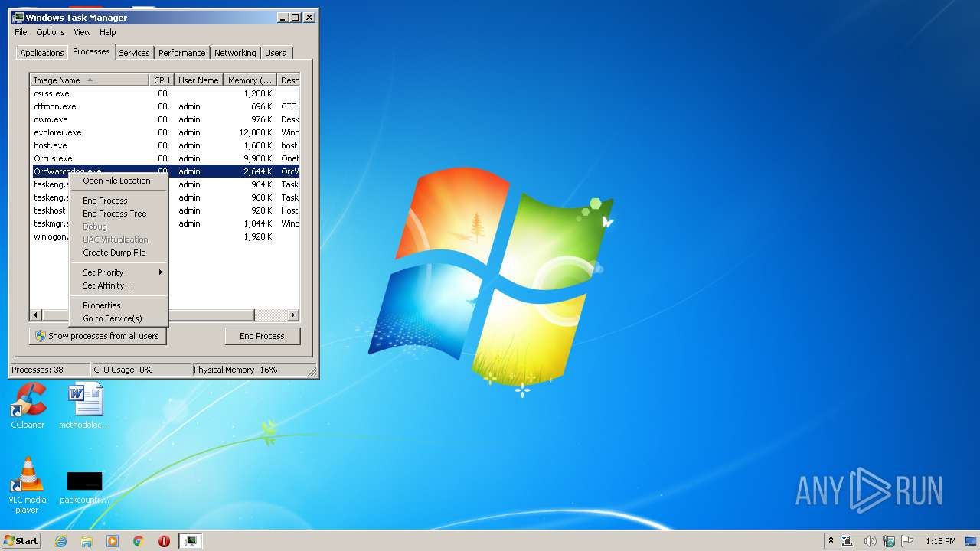Click the Start button
The image size is (980, 551).
21,541
